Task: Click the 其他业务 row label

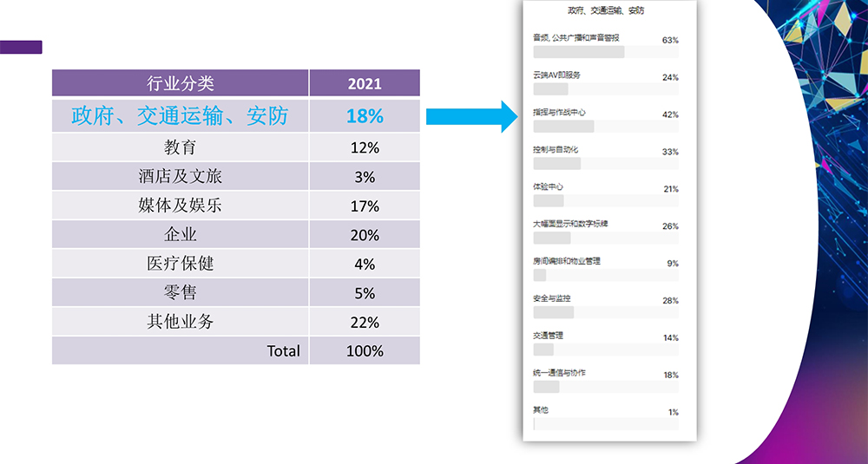Action: pyautogui.click(x=181, y=322)
